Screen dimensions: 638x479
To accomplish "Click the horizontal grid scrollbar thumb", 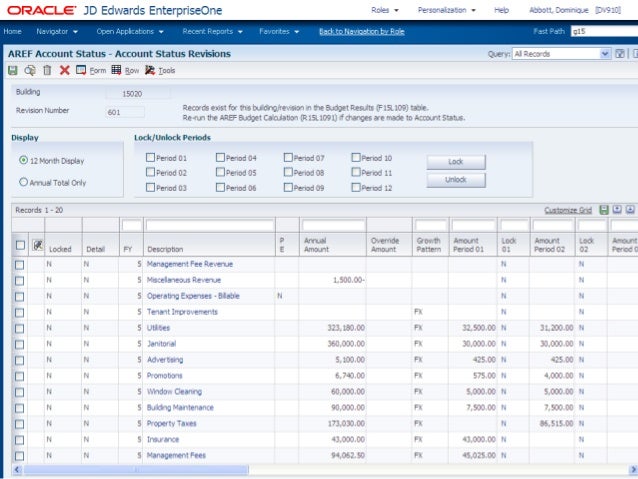I will click(136, 470).
